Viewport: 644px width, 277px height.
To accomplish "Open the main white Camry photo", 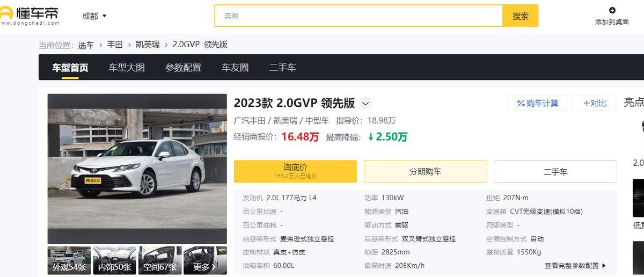I will coord(137,169).
